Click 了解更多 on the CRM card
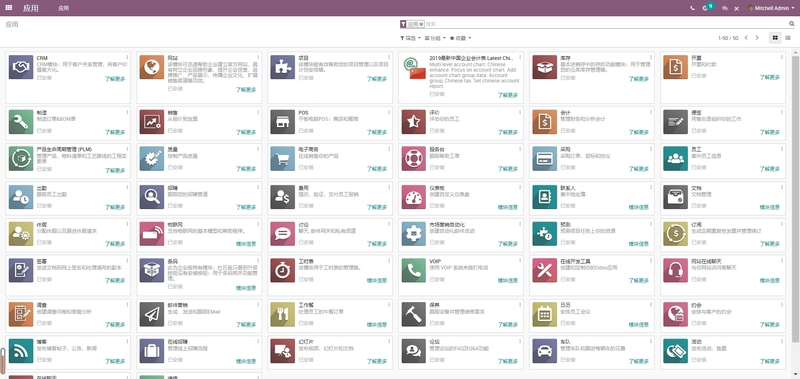The width and height of the screenshot is (800, 379). 115,79
